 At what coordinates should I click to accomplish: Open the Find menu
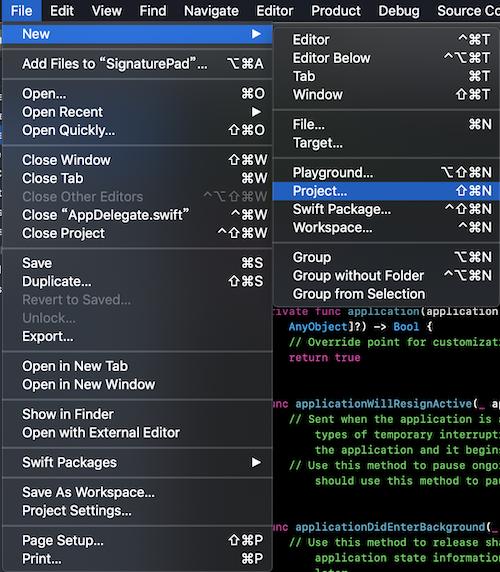153,11
